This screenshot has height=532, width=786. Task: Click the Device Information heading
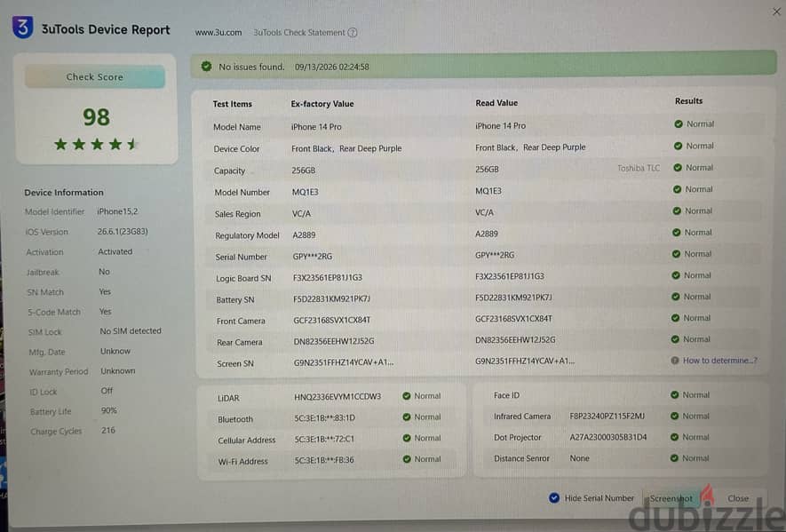tap(64, 192)
